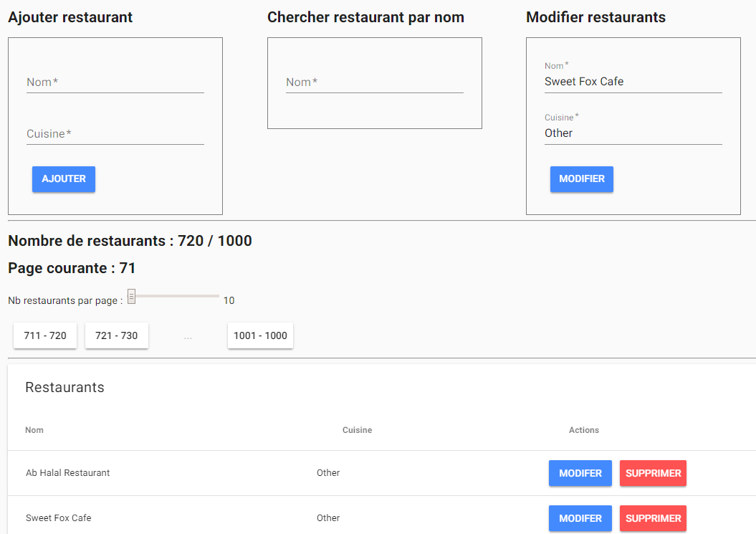Click SUPPRIMER for Sweet Fox Cafe row
This screenshot has width=756, height=534.
(x=653, y=518)
